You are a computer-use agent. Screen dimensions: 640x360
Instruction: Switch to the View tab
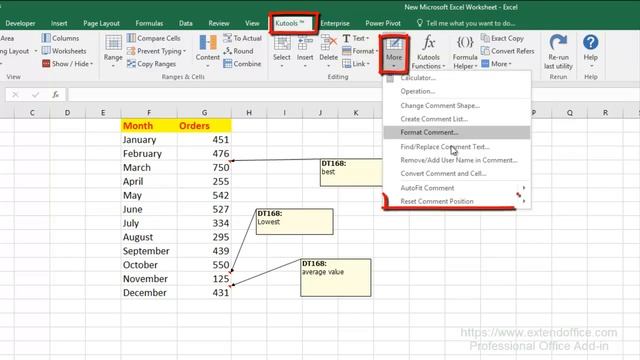click(252, 23)
